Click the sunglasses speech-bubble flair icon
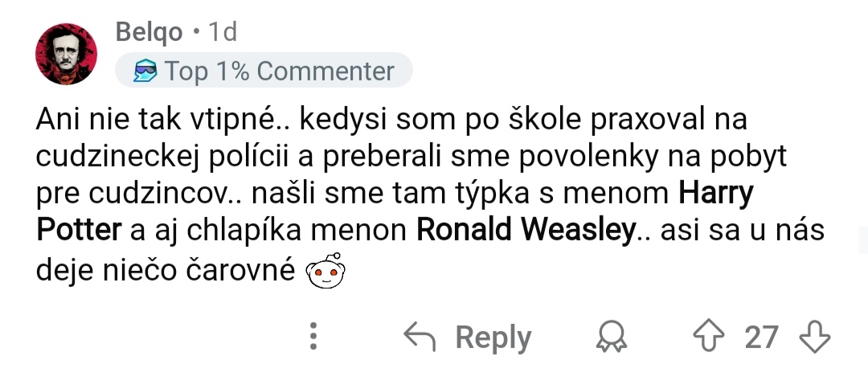The height and width of the screenshot is (377, 868). [145, 72]
